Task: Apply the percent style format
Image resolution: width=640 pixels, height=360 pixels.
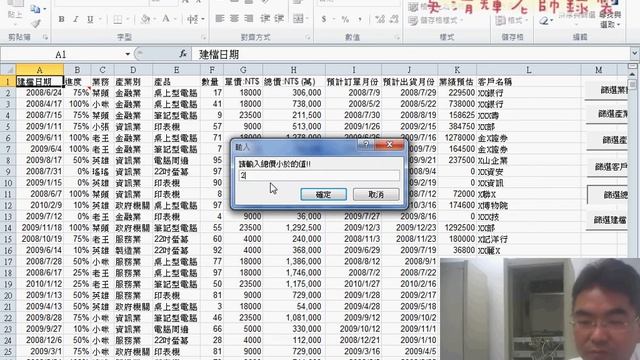Action: [x=345, y=19]
